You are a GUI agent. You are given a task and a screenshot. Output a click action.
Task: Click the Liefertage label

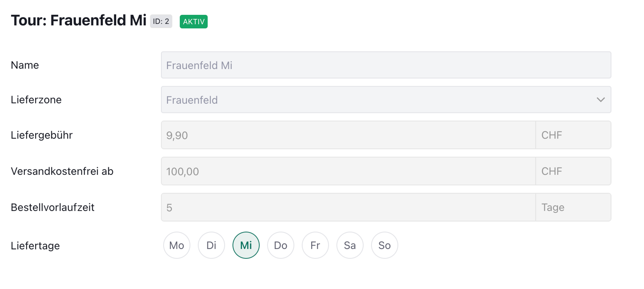(x=35, y=246)
